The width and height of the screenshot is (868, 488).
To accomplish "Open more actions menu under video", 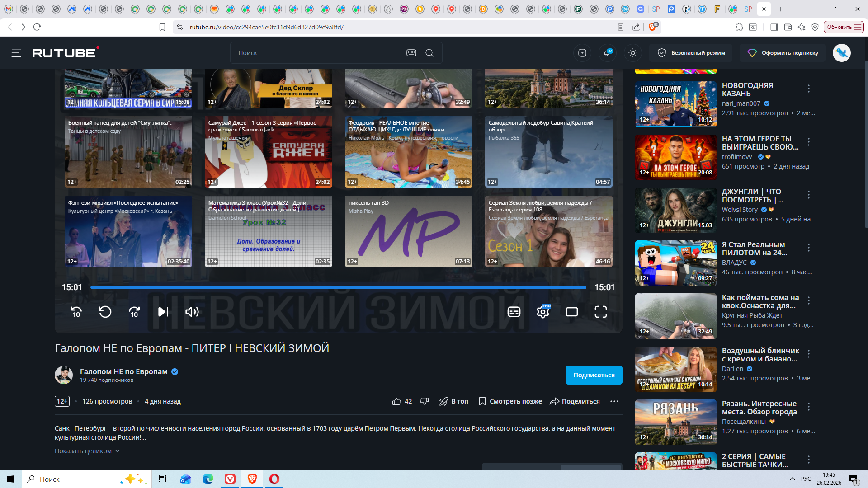I will click(614, 401).
